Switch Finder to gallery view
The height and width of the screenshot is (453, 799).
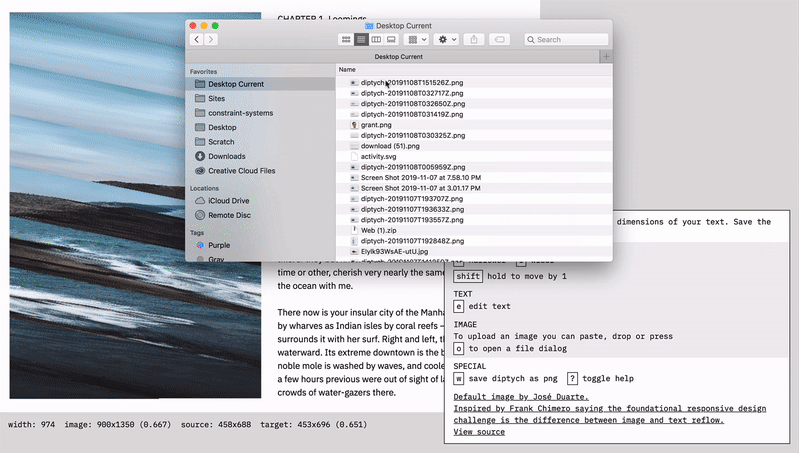point(391,39)
